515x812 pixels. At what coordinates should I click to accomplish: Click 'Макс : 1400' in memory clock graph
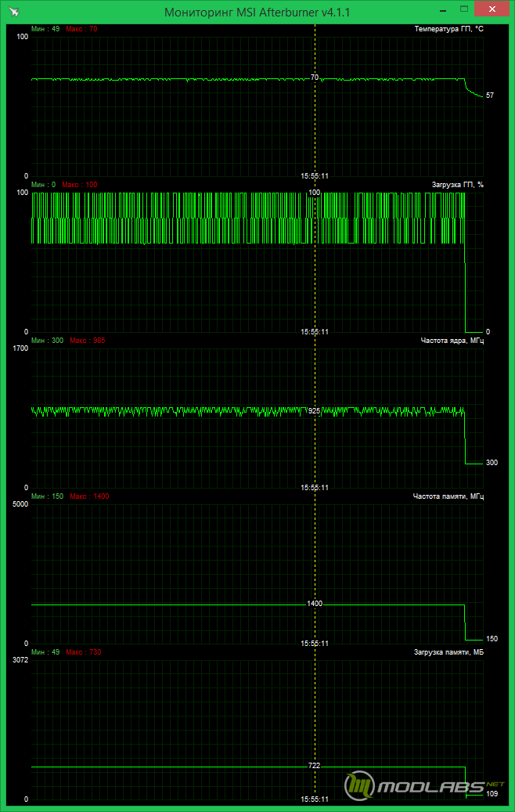click(89, 496)
